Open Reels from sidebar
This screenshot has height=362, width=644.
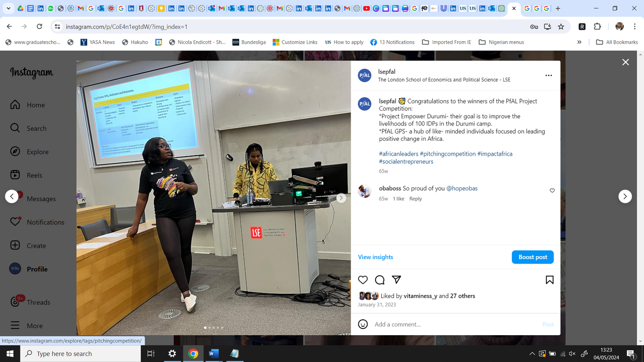[34, 175]
